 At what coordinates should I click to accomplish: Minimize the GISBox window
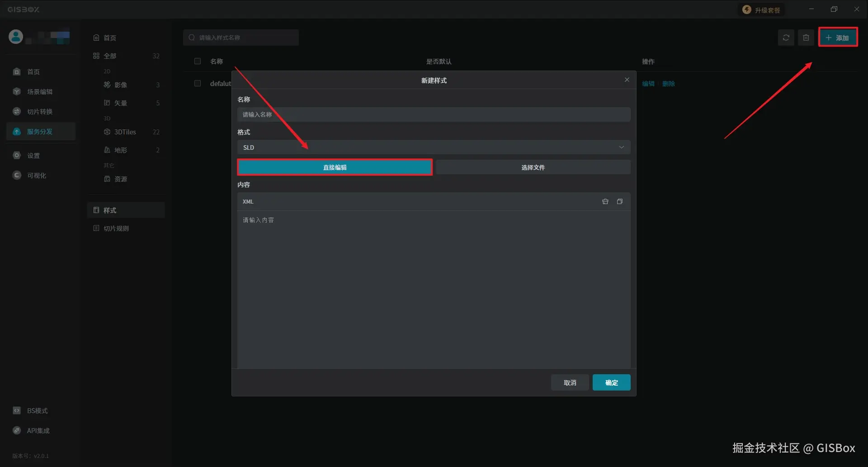[811, 9]
